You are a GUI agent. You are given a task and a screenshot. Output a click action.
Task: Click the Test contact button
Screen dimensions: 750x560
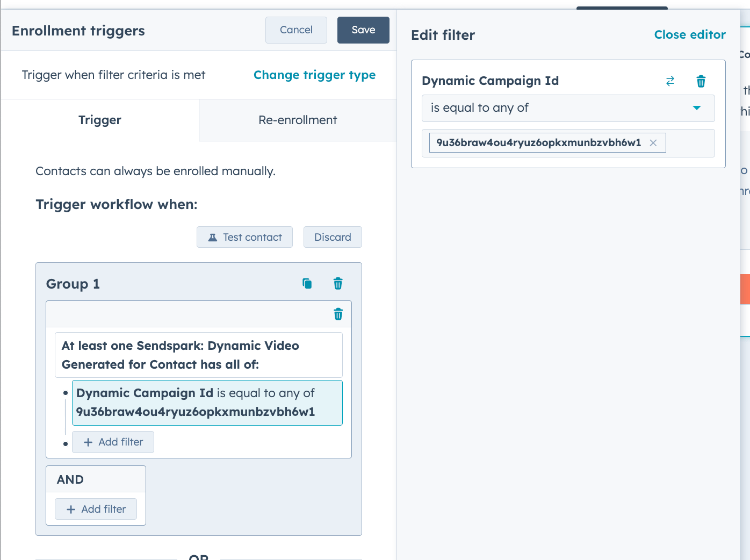244,237
